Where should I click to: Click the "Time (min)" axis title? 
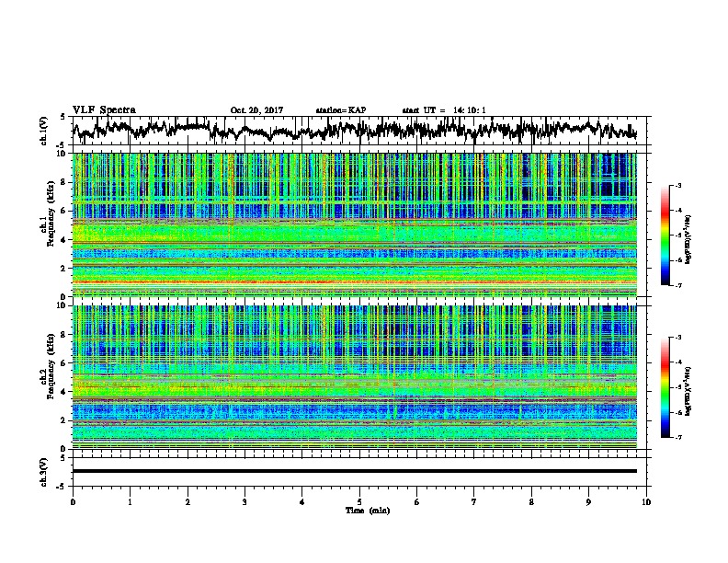pyautogui.click(x=368, y=511)
